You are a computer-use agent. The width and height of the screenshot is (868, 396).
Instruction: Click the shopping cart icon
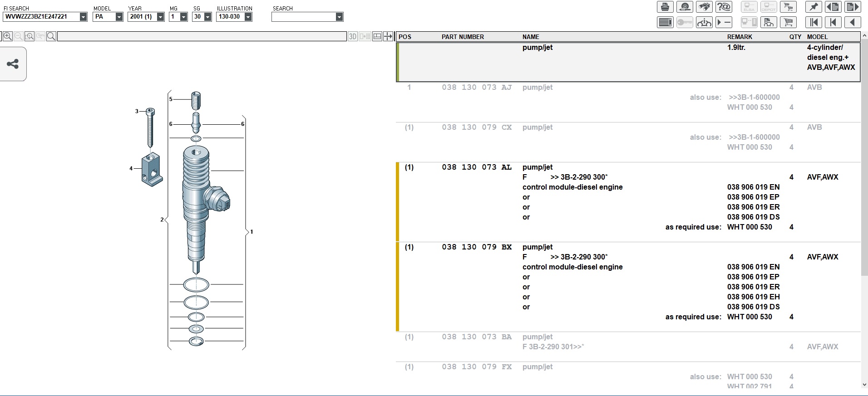[x=789, y=22]
